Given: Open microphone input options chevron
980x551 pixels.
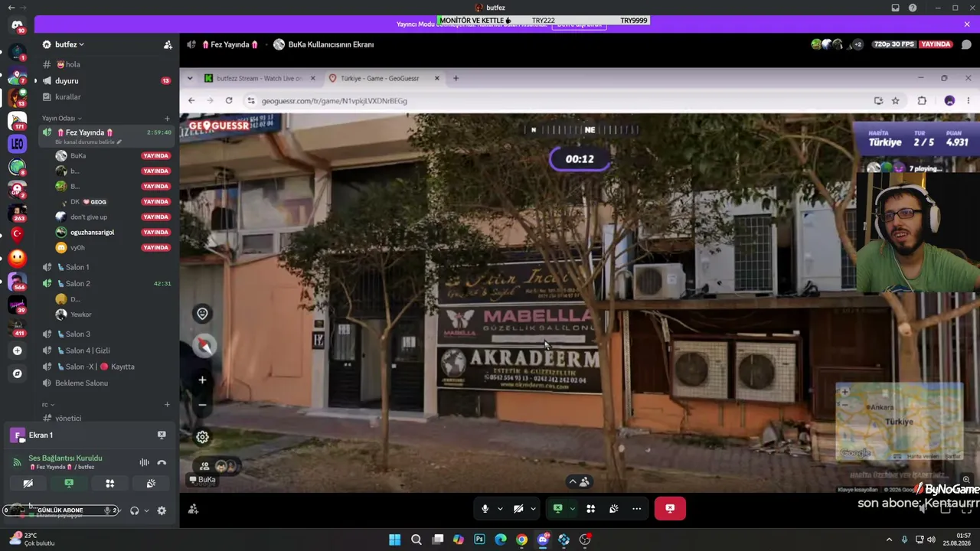Looking at the screenshot, I should (x=500, y=508).
